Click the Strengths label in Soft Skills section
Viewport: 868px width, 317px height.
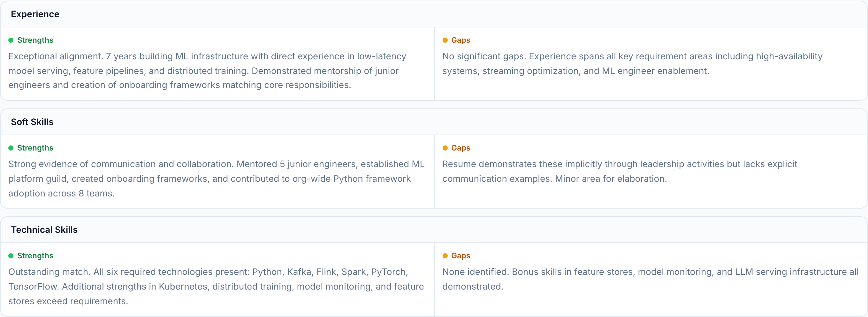coord(35,148)
